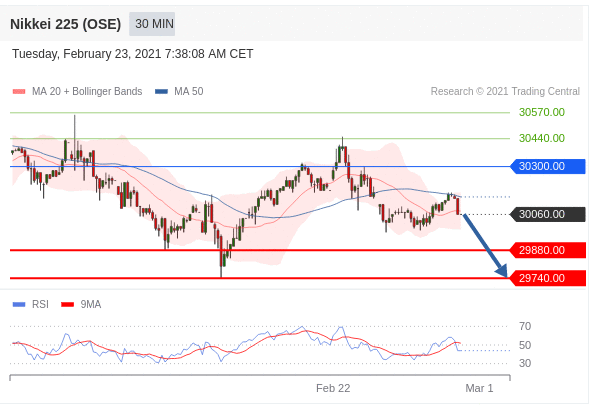Viewport: 607px width, 412px height.
Task: Click the 30570.00 resistance level label
Action: tap(542, 112)
